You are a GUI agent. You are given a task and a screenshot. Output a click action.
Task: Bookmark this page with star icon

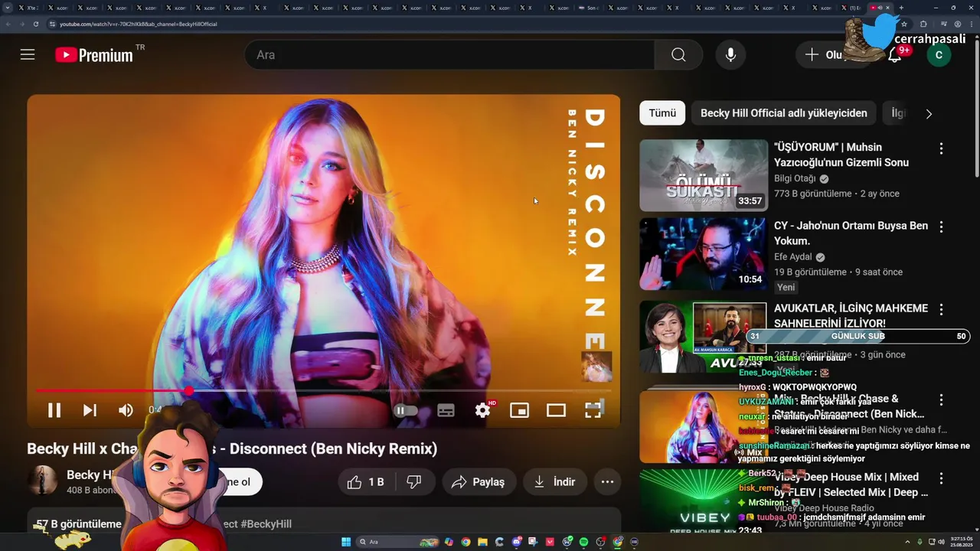(x=904, y=24)
